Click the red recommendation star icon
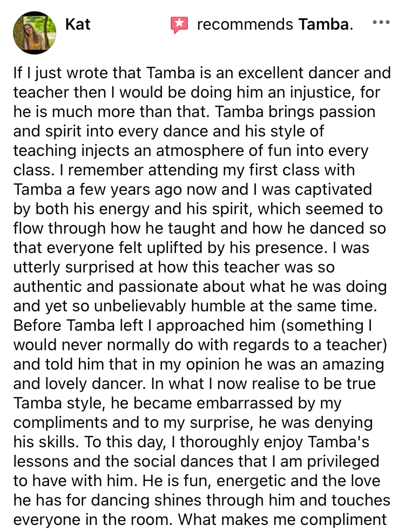This screenshot has height=532, width=405. pyautogui.click(x=179, y=25)
